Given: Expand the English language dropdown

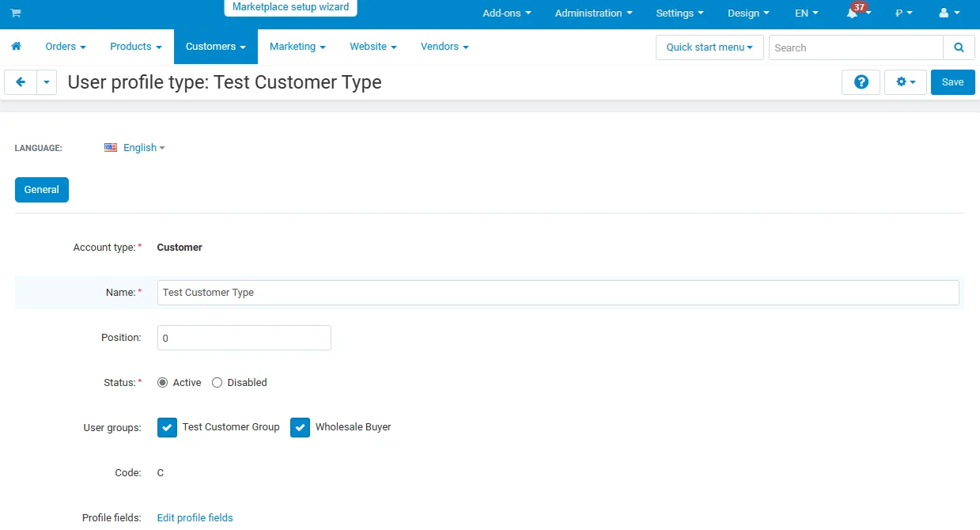Looking at the screenshot, I should [x=139, y=148].
